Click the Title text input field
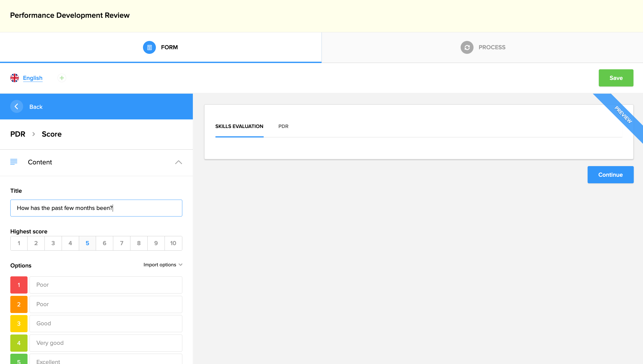 [96, 208]
